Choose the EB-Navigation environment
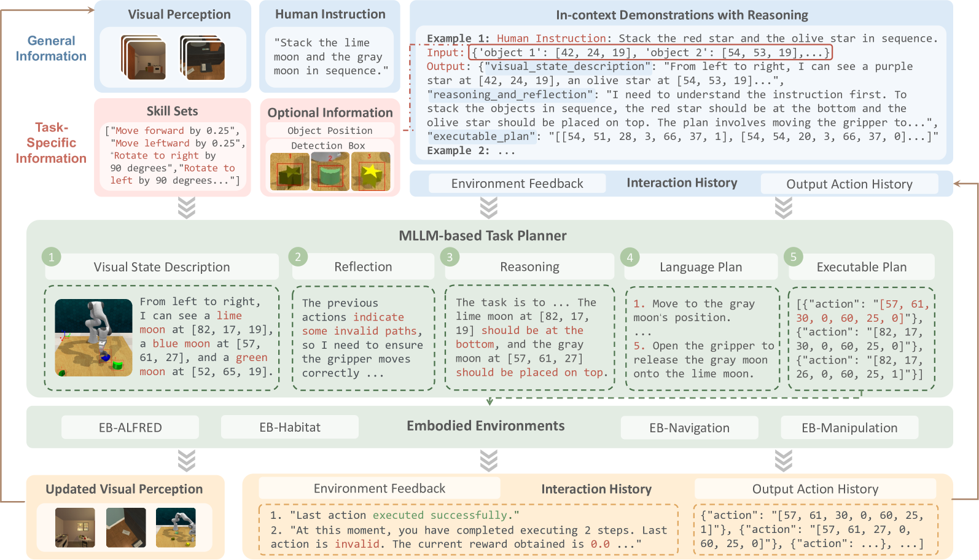 pyautogui.click(x=690, y=428)
